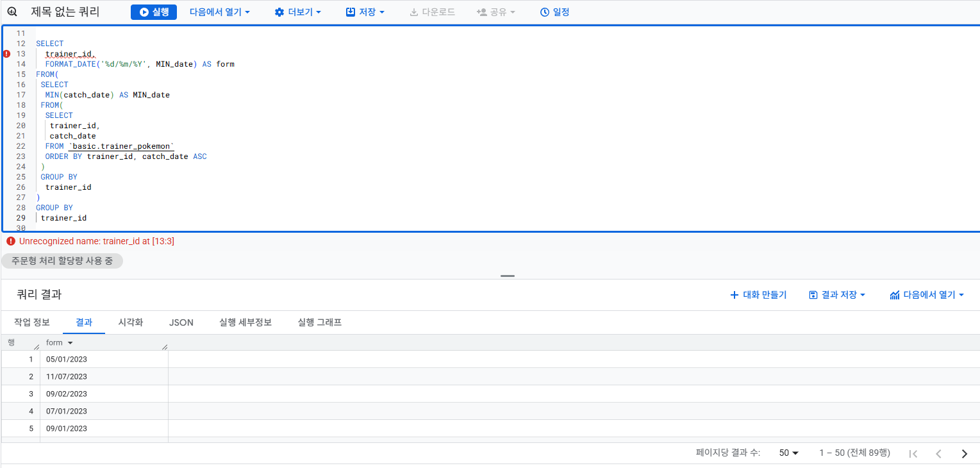Open the 더보기 settings menu
The width and height of the screenshot is (980, 468).
click(x=298, y=12)
